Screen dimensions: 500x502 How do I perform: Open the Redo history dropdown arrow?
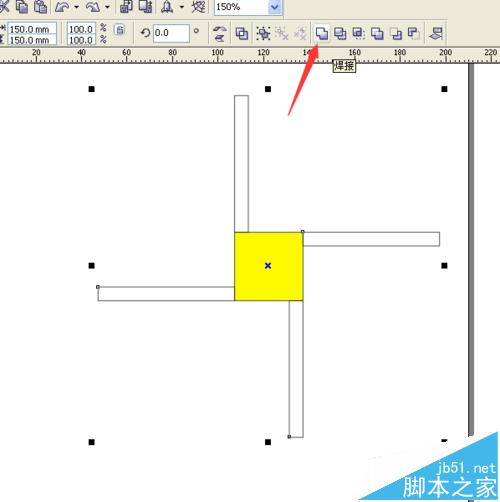pos(107,7)
